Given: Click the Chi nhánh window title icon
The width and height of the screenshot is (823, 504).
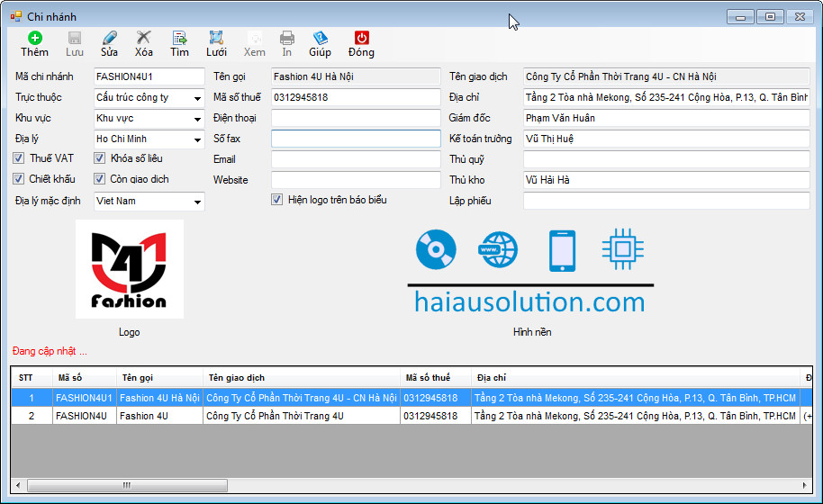Looking at the screenshot, I should pos(16,16).
